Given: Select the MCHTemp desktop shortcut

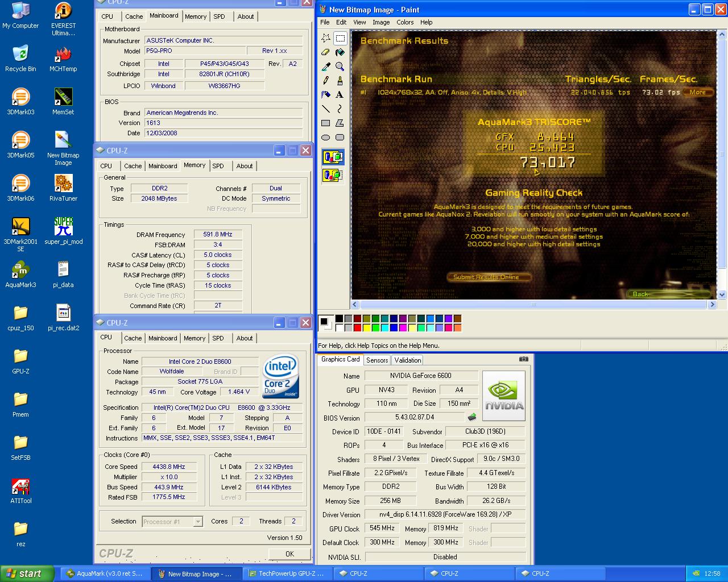Looking at the screenshot, I should 63,59.
